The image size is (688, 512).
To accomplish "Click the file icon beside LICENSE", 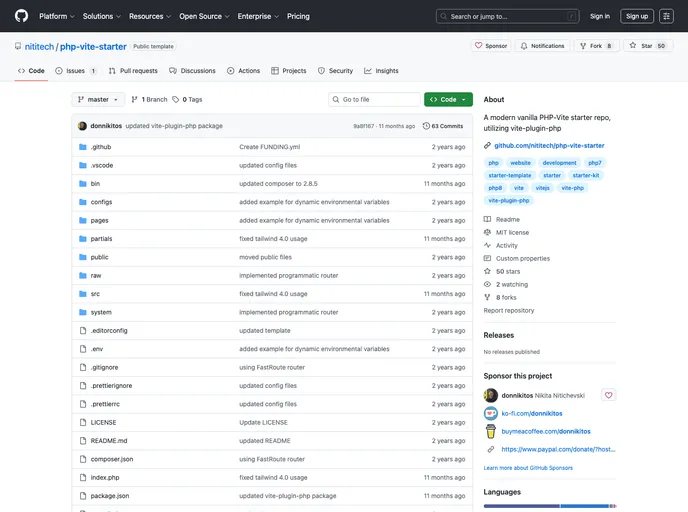I will pos(83,422).
